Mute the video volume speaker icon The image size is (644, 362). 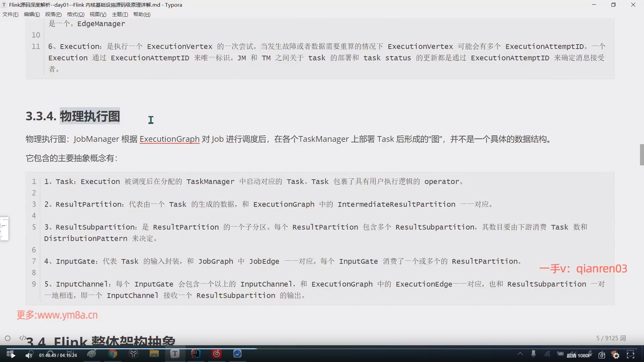29,355
